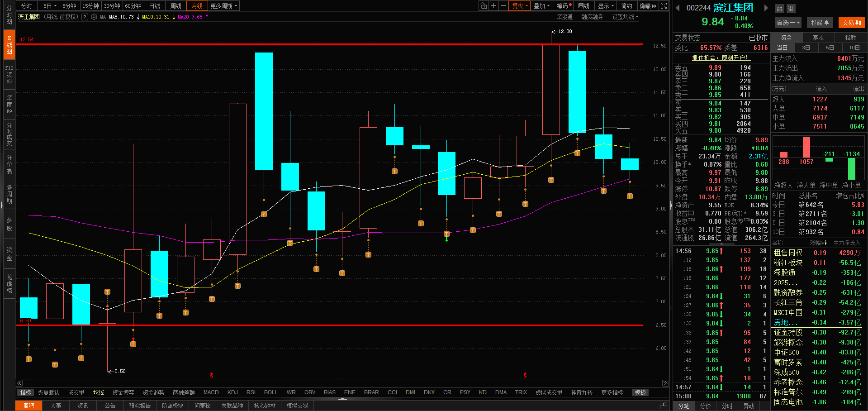Viewport: 868px width, 411px height.
Task: Click the 5.50 low price marker
Action: click(117, 371)
